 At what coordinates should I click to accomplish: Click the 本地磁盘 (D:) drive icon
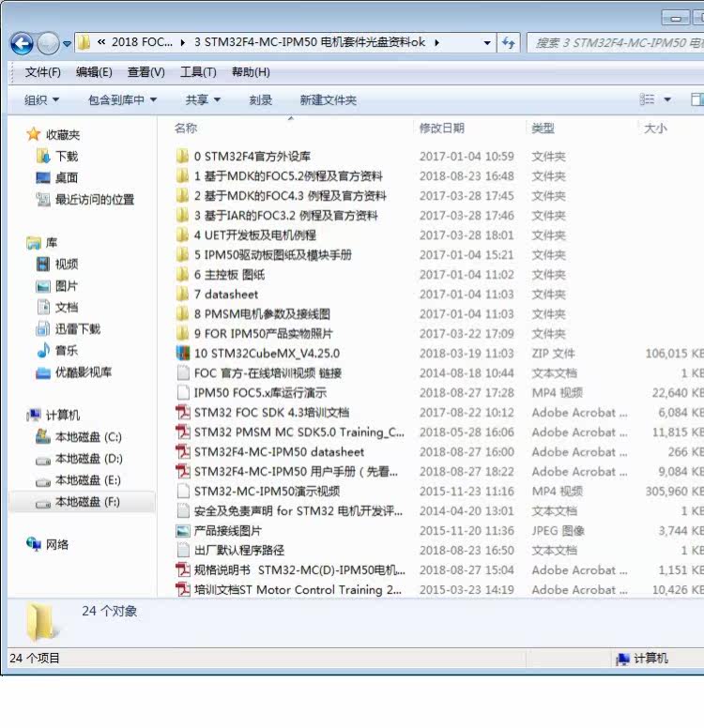coord(43,460)
